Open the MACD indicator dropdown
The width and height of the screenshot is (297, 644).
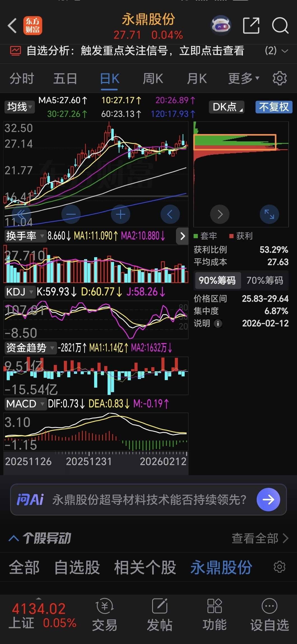point(25,404)
